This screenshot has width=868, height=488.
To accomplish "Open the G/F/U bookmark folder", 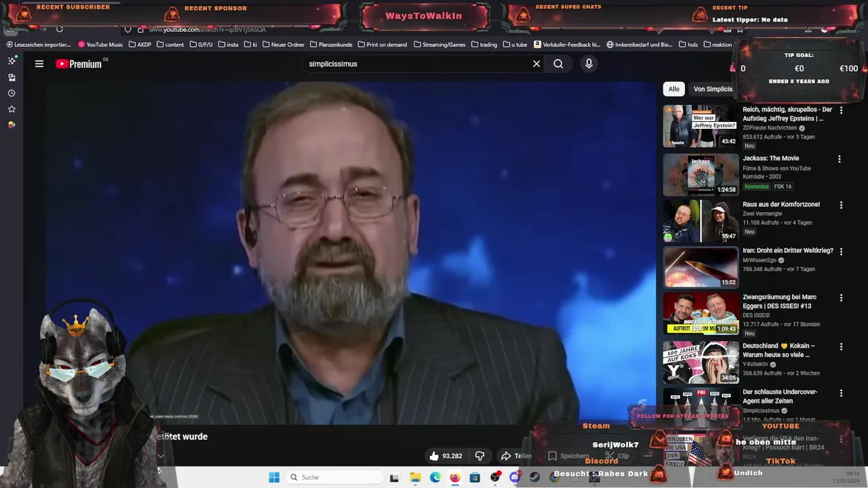I will (x=201, y=45).
